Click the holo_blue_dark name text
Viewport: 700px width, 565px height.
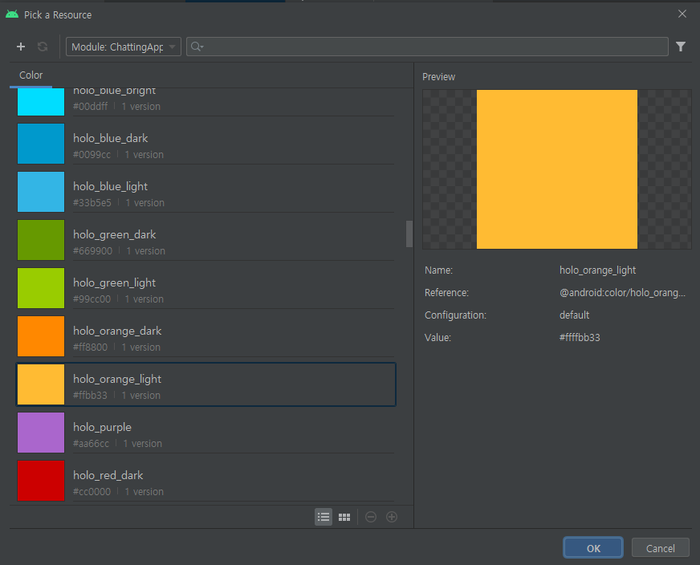click(110, 138)
